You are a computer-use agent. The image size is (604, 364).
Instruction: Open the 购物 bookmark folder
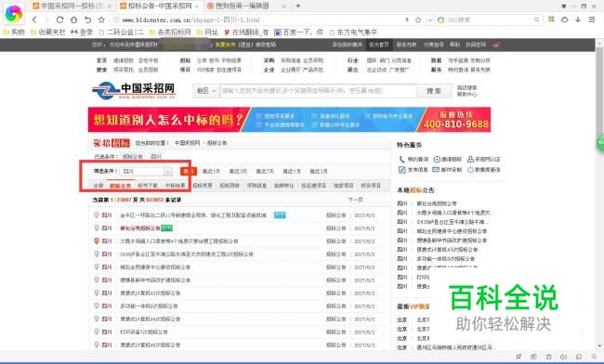click(x=14, y=32)
